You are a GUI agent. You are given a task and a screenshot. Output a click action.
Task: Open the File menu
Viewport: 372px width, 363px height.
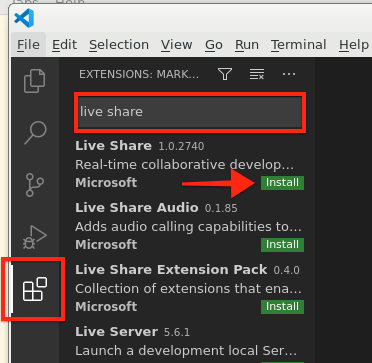28,45
